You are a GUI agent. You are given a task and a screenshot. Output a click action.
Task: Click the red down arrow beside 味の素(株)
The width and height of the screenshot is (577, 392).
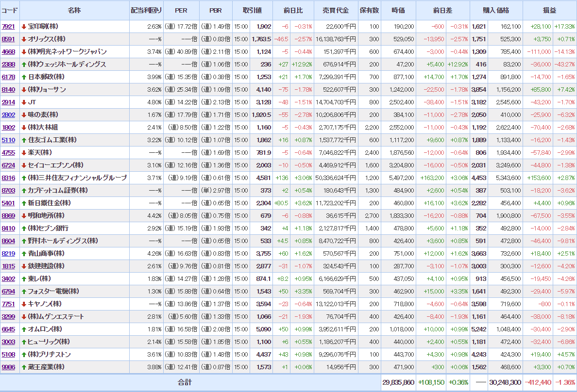pos(24,115)
